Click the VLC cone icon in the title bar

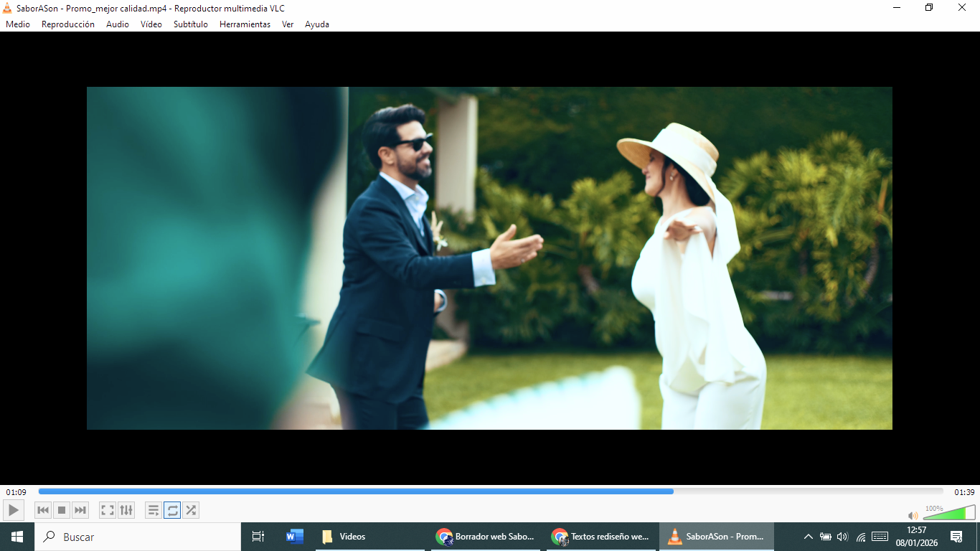tap(7, 8)
